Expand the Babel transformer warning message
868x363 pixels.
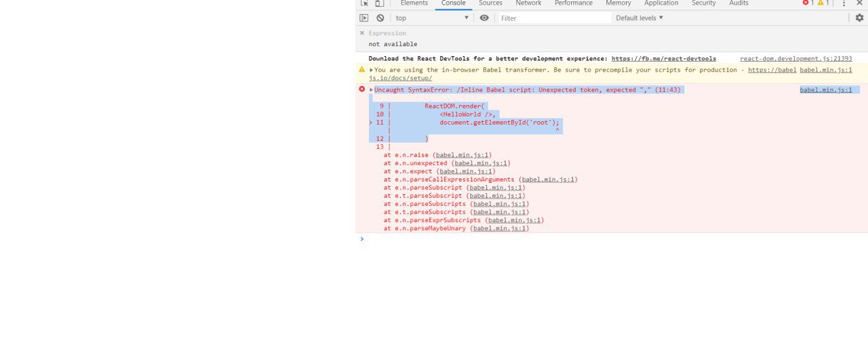372,70
